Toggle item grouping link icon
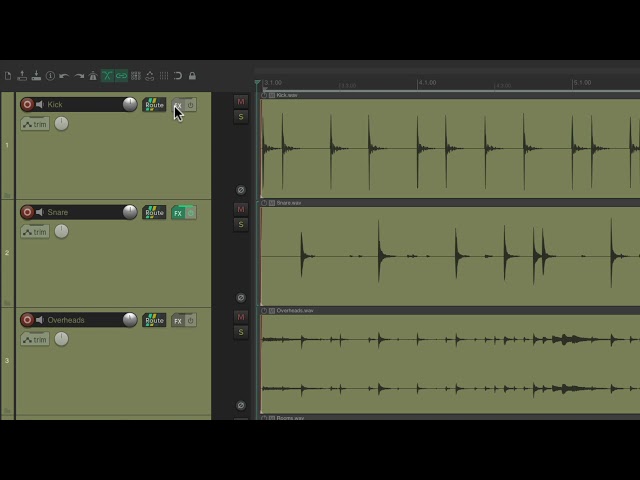Screen dimensions: 640x480 pyautogui.click(x=121, y=76)
